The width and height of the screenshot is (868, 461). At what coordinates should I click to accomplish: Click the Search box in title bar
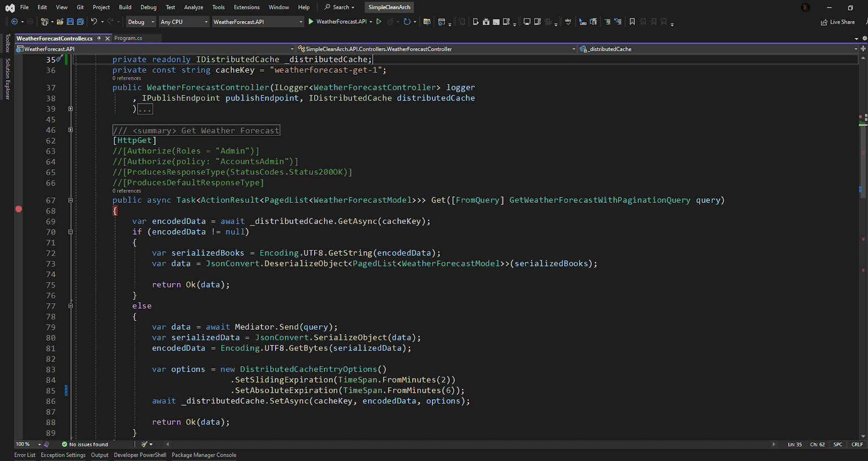340,7
